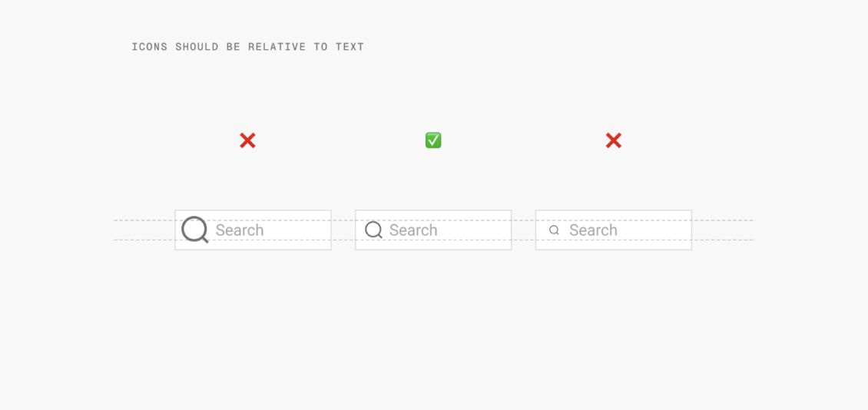Click 'Search' placeholder text in the middle box

[x=413, y=230]
